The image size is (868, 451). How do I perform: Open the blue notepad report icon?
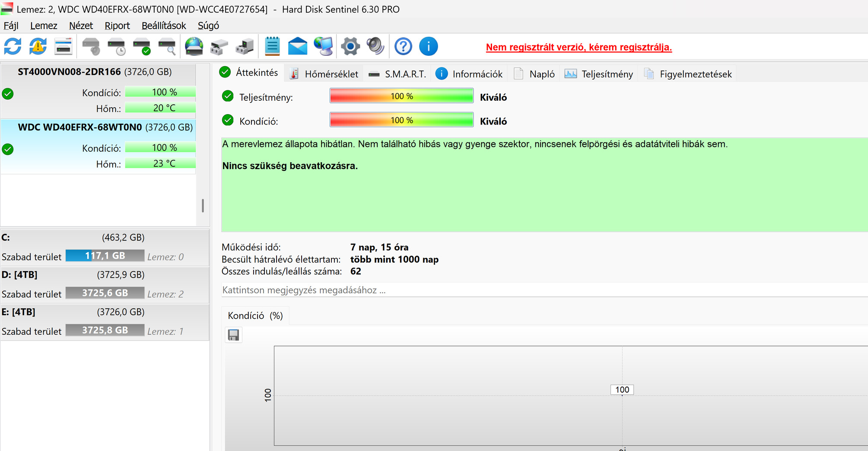[272, 46]
